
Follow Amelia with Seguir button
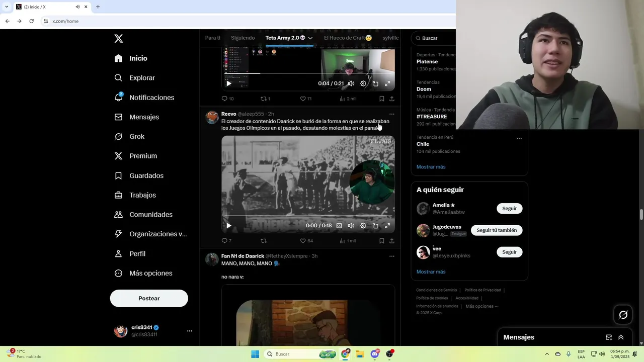click(509, 209)
